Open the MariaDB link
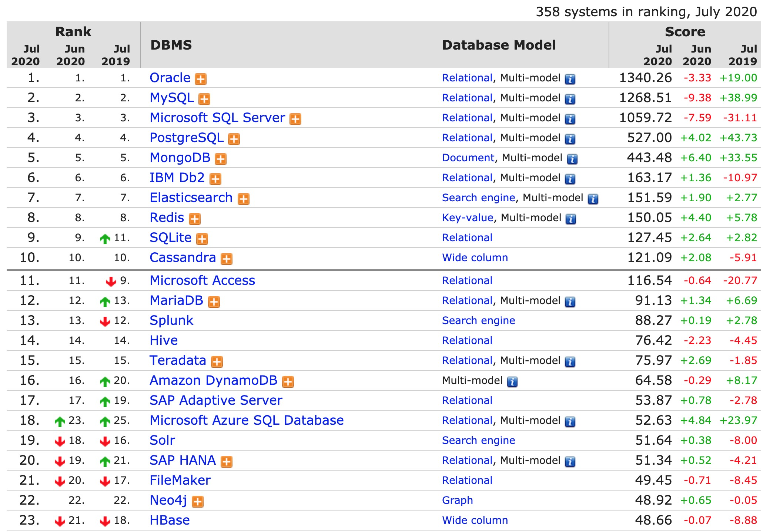The height and width of the screenshot is (532, 770). point(177,300)
